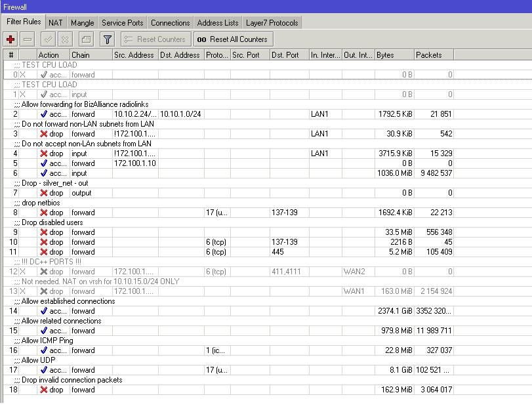Click the 2374.1 GiB bytes cell
532x416 pixels.
(396, 311)
